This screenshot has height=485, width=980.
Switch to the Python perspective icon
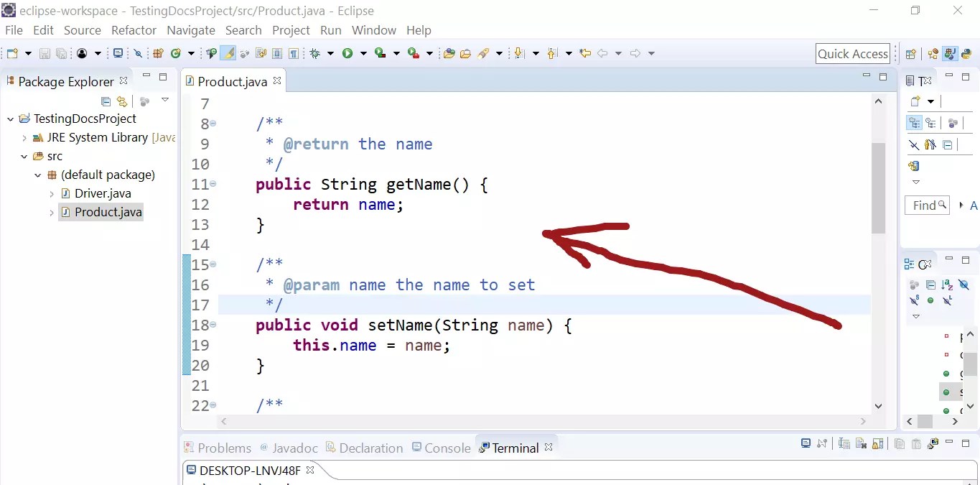coord(966,53)
